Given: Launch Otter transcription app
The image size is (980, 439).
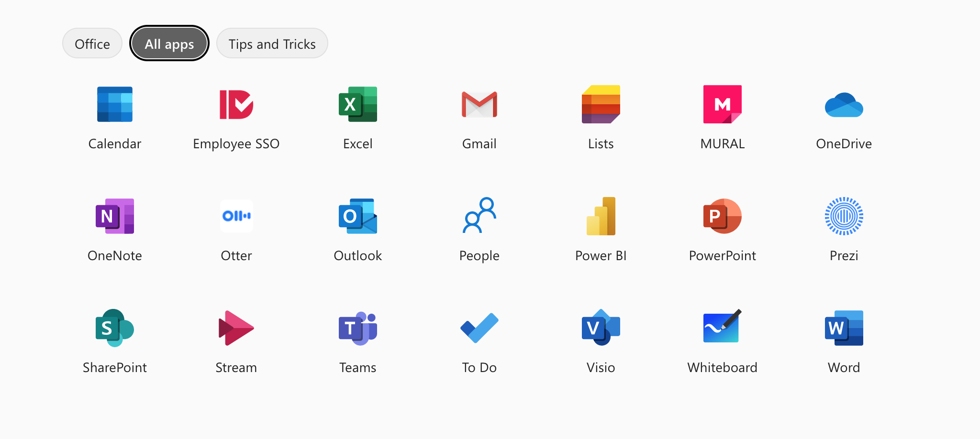Looking at the screenshot, I should 236,216.
